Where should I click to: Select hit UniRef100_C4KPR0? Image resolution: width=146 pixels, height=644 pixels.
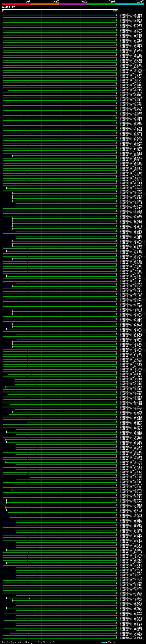131,364
